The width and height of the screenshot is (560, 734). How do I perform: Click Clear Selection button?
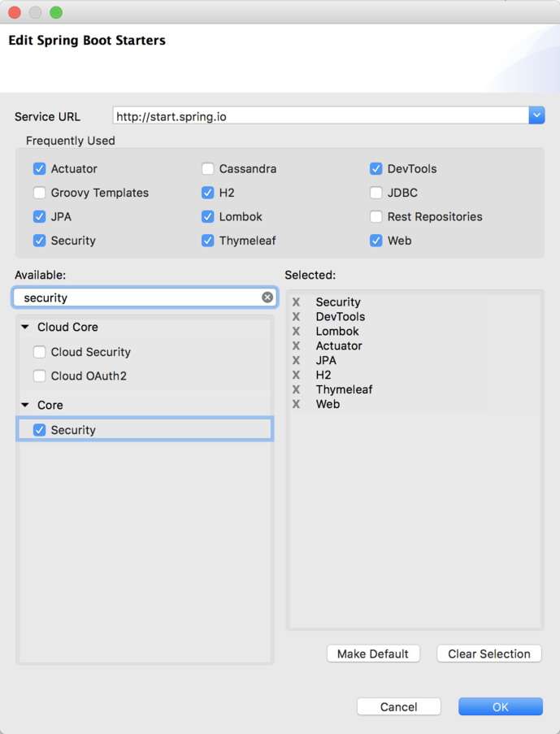point(488,654)
